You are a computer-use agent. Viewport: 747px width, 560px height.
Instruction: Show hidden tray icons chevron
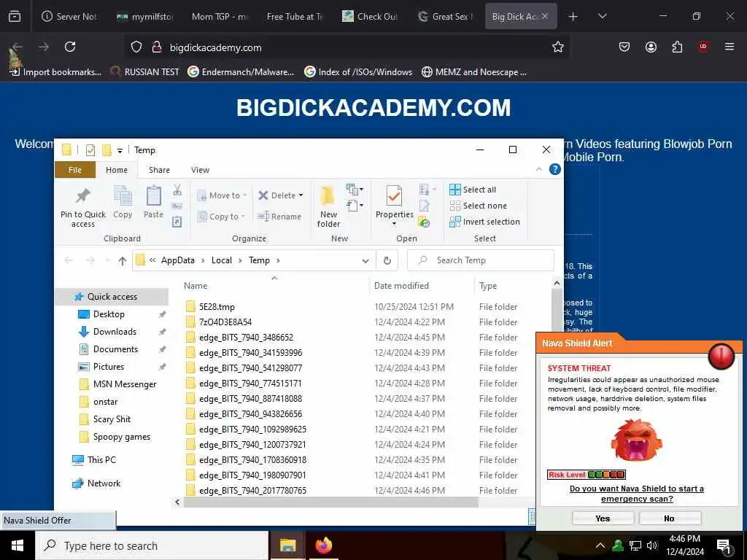click(600, 545)
